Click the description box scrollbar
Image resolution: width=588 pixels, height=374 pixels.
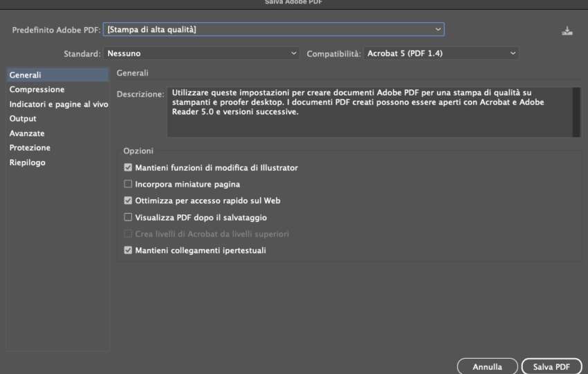pos(576,111)
